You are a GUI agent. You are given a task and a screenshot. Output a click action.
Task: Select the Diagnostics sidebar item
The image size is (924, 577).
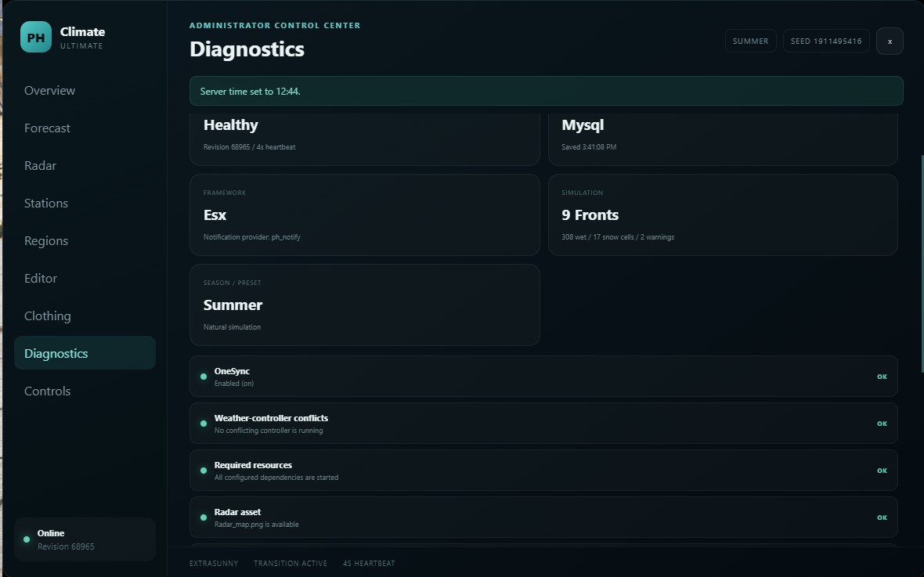85,353
